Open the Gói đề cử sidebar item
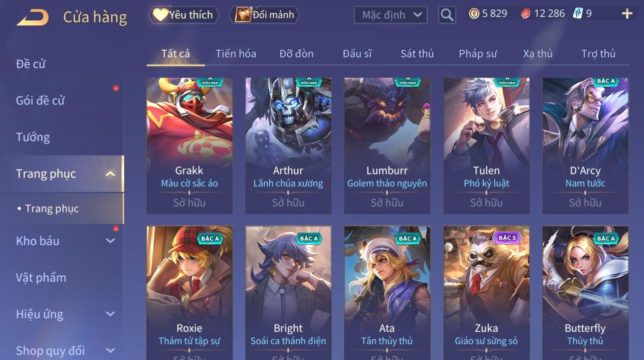The width and height of the screenshot is (644, 360). point(40,101)
